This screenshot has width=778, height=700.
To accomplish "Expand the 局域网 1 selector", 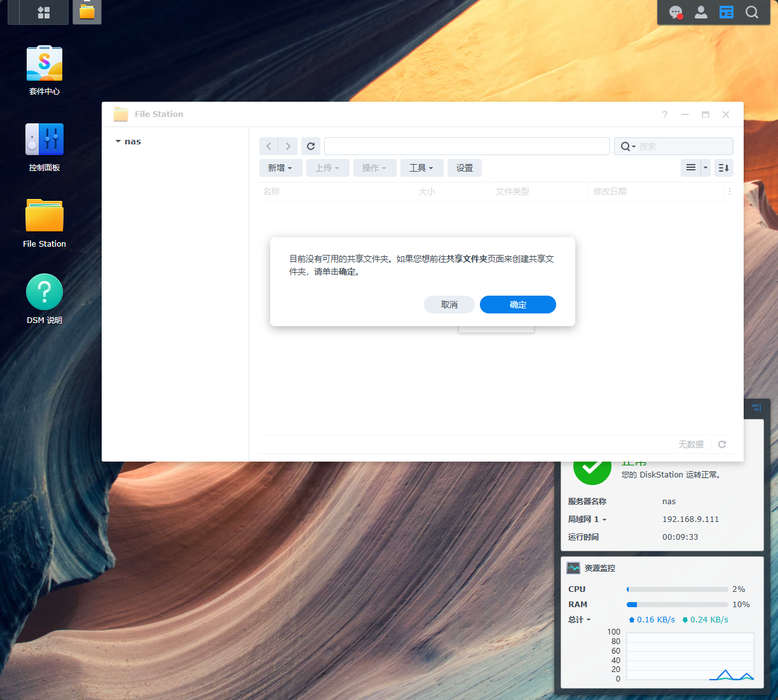I will [x=587, y=519].
